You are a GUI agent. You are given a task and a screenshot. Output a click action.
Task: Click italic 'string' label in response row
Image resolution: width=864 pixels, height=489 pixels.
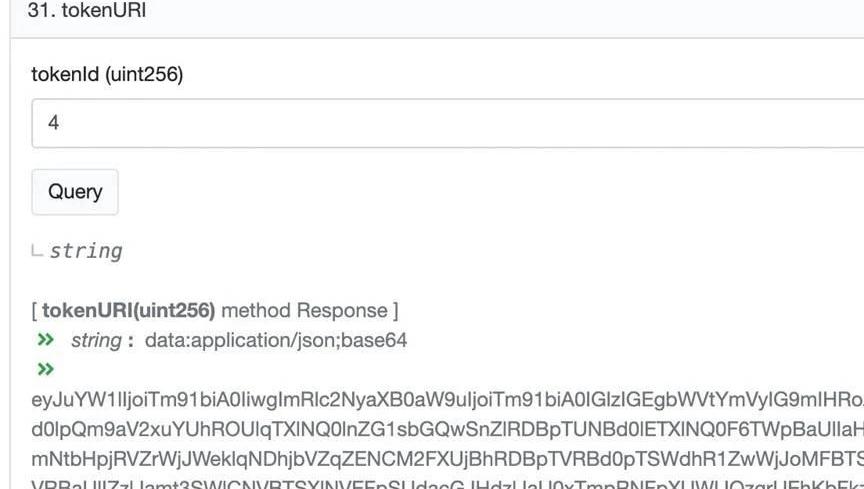pyautogui.click(x=95, y=340)
